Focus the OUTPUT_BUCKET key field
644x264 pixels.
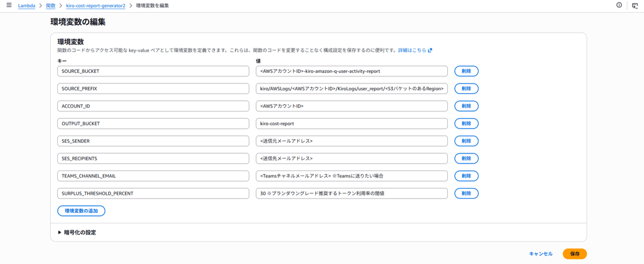[153, 123]
